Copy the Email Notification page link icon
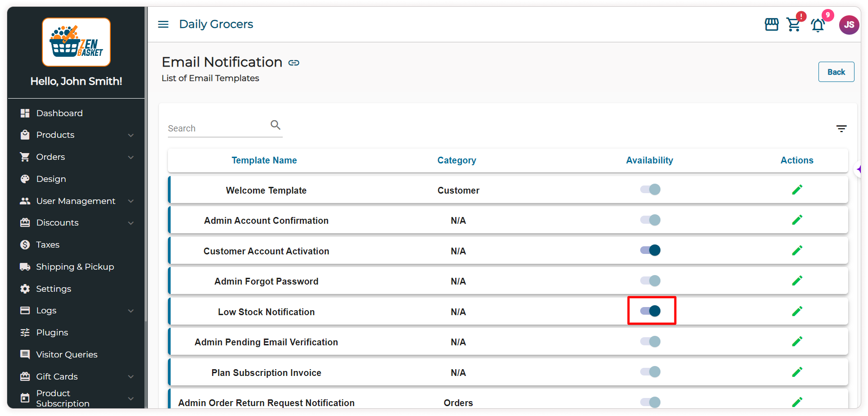The image size is (868, 416). [294, 63]
